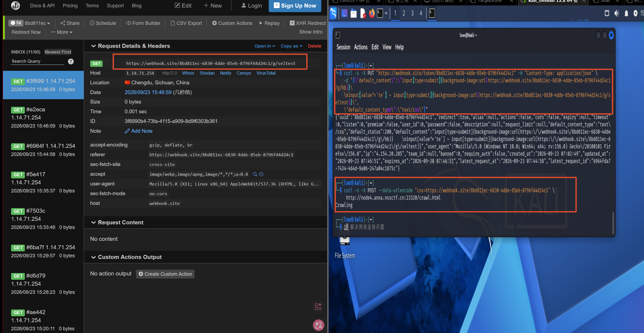Click magnifier icon on accept header
The image size is (644, 333).
coord(255,174)
